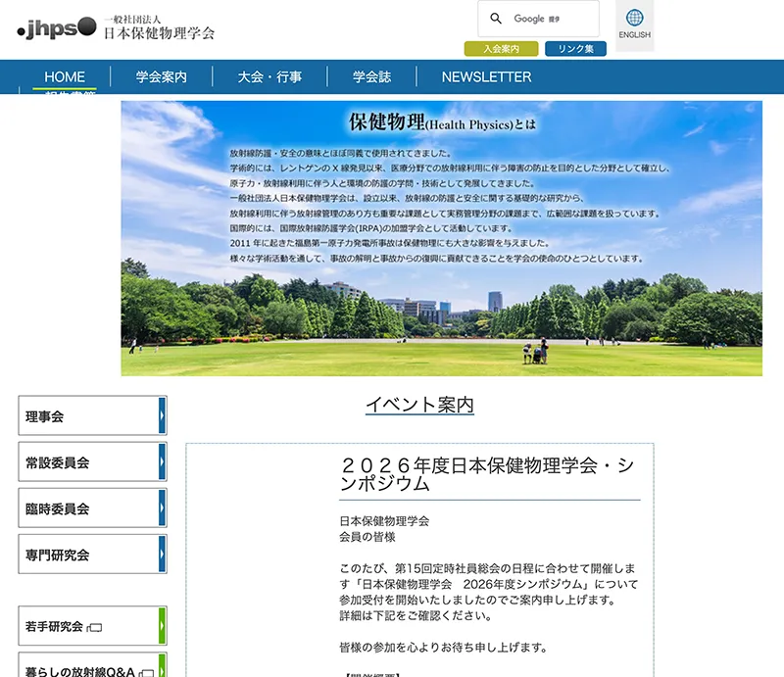
Task: Click the 日本保健物理学会 organization name in header
Action: [160, 33]
